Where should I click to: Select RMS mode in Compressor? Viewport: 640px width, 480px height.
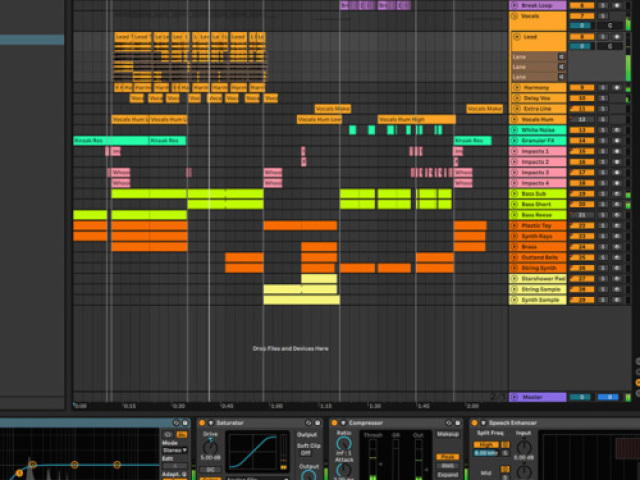[447, 466]
